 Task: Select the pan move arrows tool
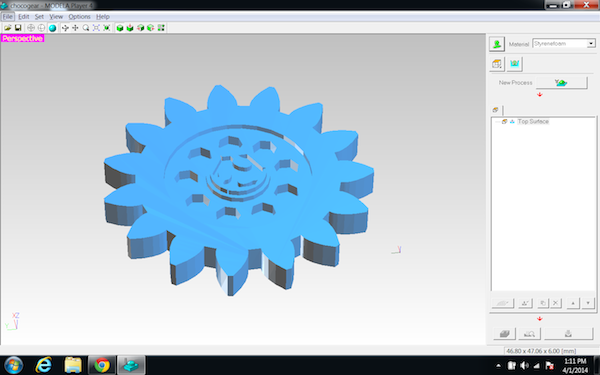pos(75,28)
